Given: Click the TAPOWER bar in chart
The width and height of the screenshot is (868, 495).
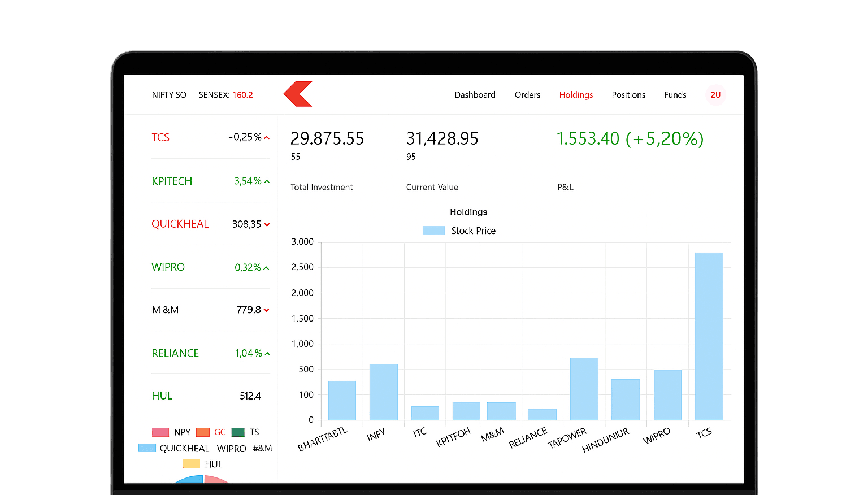Looking at the screenshot, I should click(x=584, y=389).
